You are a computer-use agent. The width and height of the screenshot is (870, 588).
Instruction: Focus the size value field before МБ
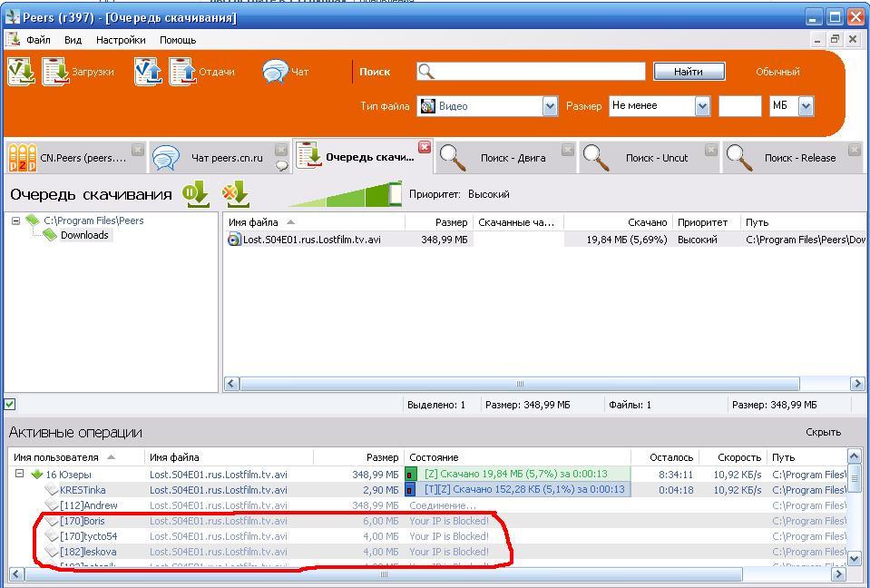(739, 106)
